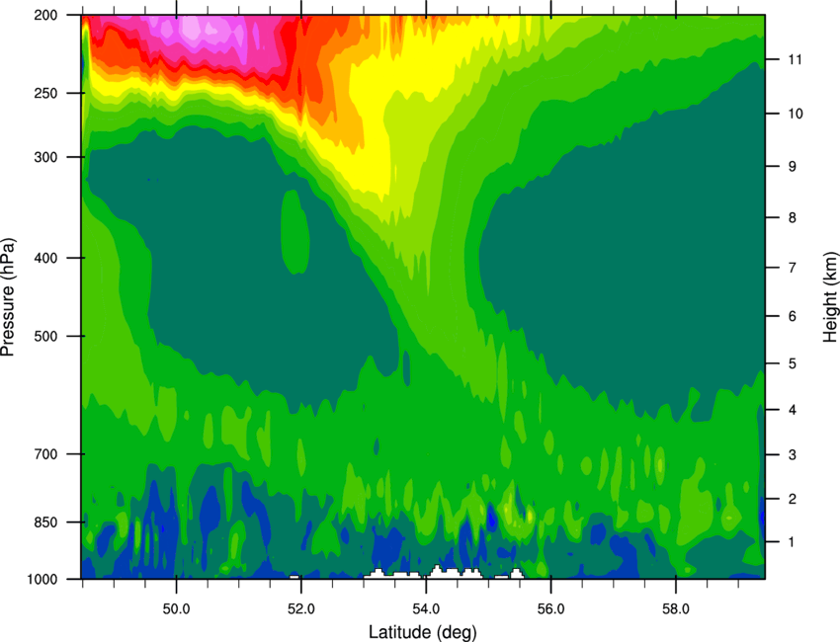This screenshot has width=840, height=642.
Task: Click the 'Latitude (deg)' axis title
Action: pyautogui.click(x=423, y=632)
